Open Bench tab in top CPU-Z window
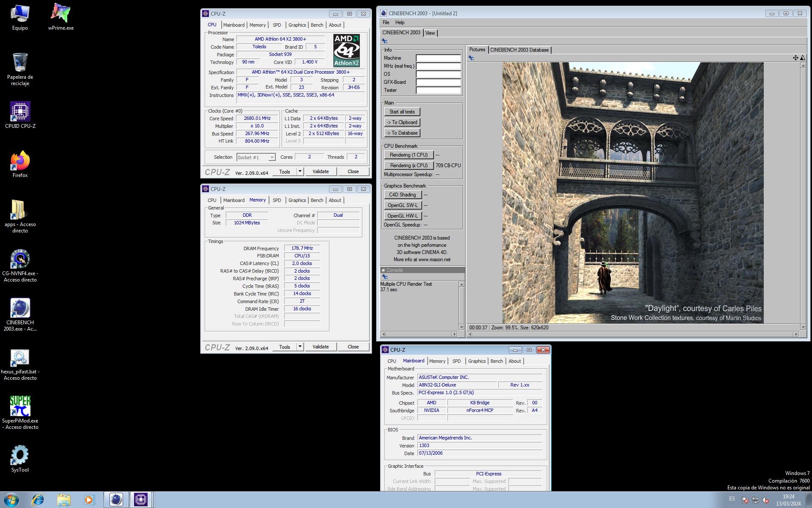 pos(317,25)
